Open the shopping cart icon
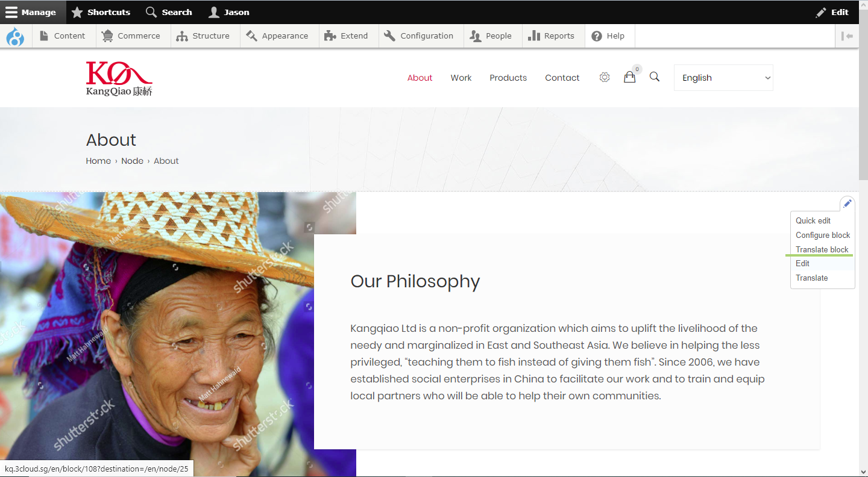Screen dimensions: 868x477 pos(629,77)
